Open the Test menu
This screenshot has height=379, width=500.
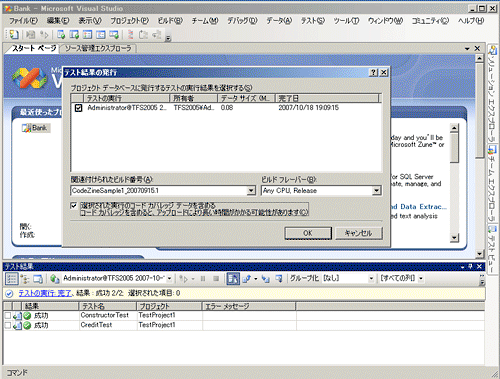point(312,21)
